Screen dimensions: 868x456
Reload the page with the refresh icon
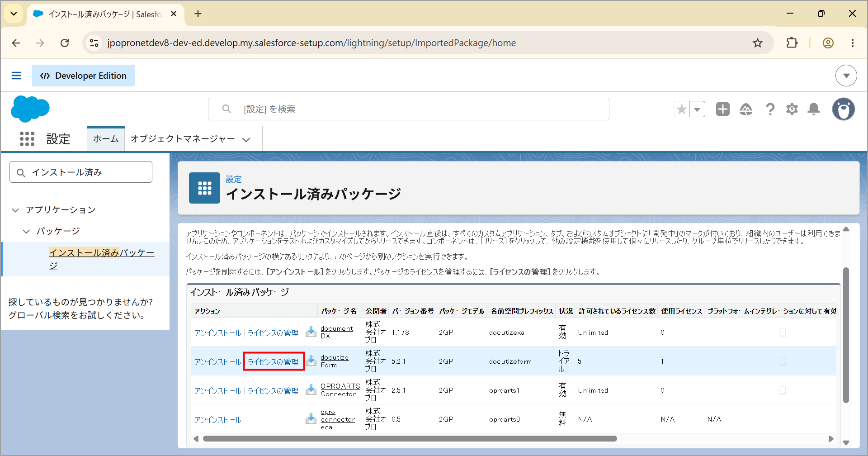point(65,43)
